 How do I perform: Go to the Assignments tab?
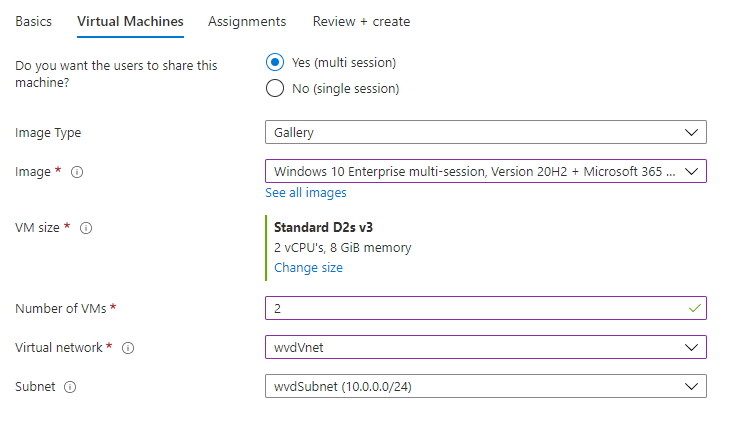coord(247,22)
